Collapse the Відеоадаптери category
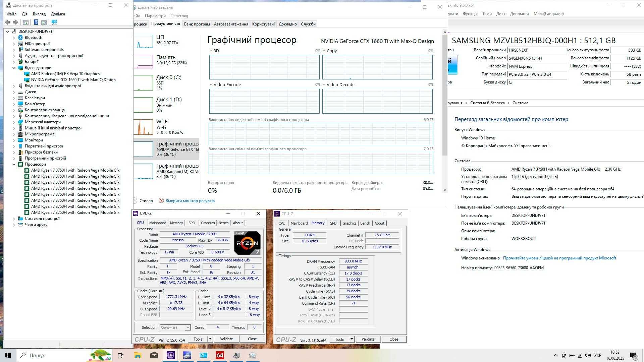The image size is (644, 362). pyautogui.click(x=14, y=68)
